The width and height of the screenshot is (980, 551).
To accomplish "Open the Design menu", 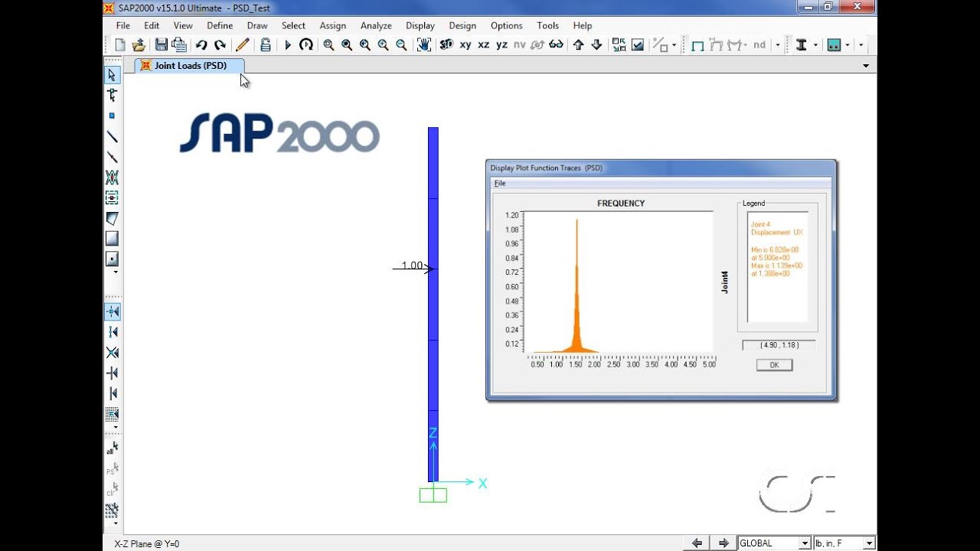I will 462,25.
